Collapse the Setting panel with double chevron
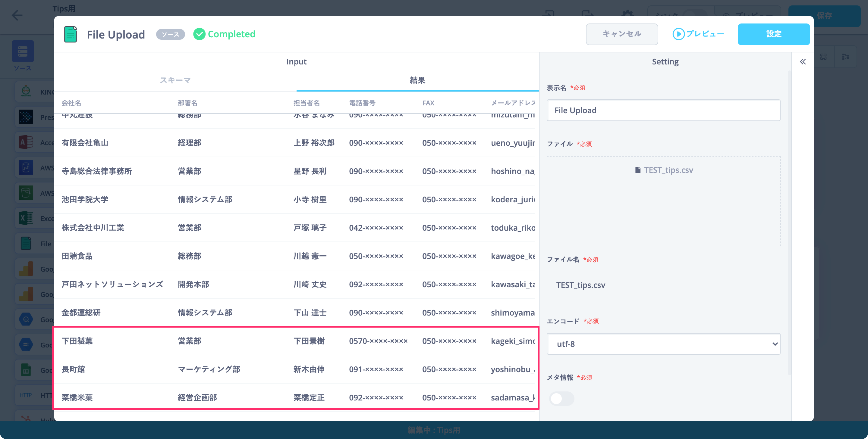The image size is (868, 439). tap(803, 62)
